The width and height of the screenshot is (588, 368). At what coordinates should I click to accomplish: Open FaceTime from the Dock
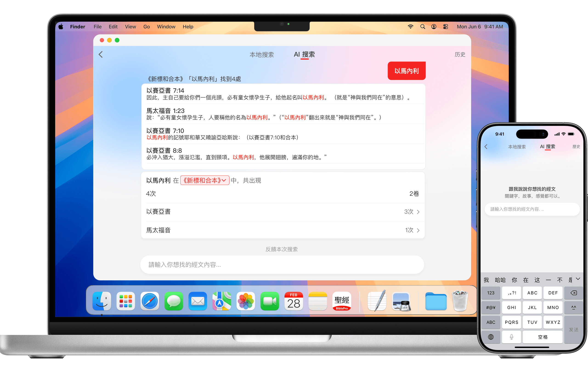(270, 301)
